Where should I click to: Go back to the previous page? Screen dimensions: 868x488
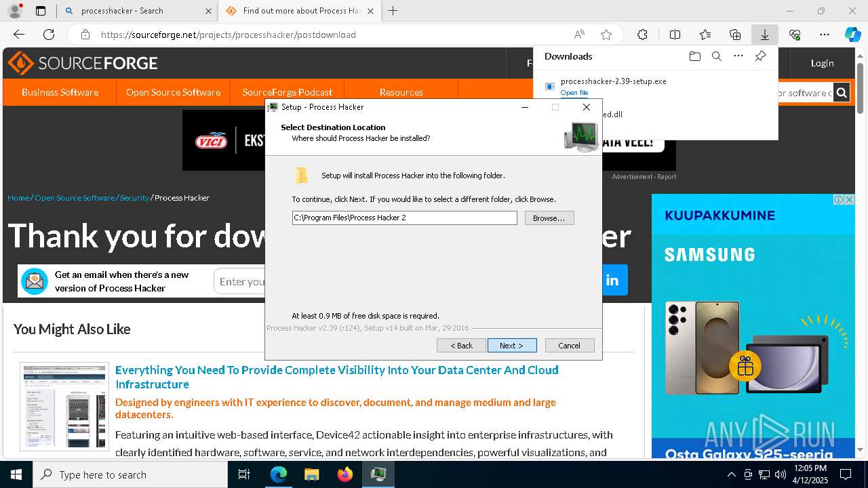(x=19, y=35)
